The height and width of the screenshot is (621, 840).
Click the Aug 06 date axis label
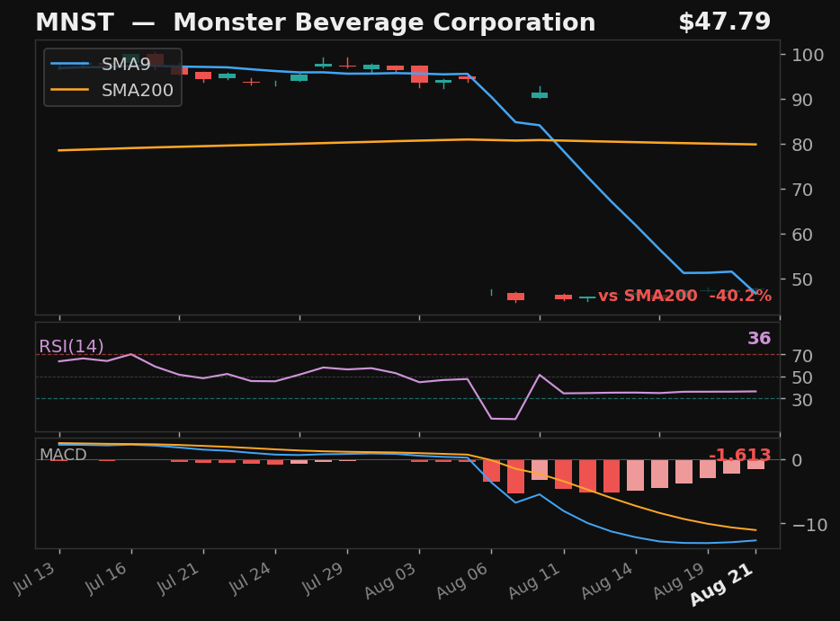(462, 581)
